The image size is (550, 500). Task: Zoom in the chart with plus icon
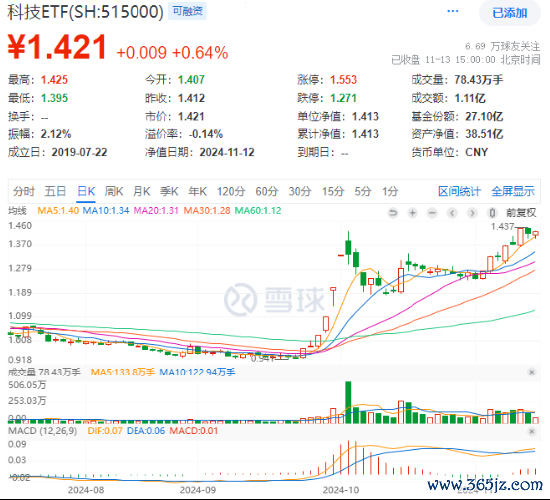tap(412, 213)
